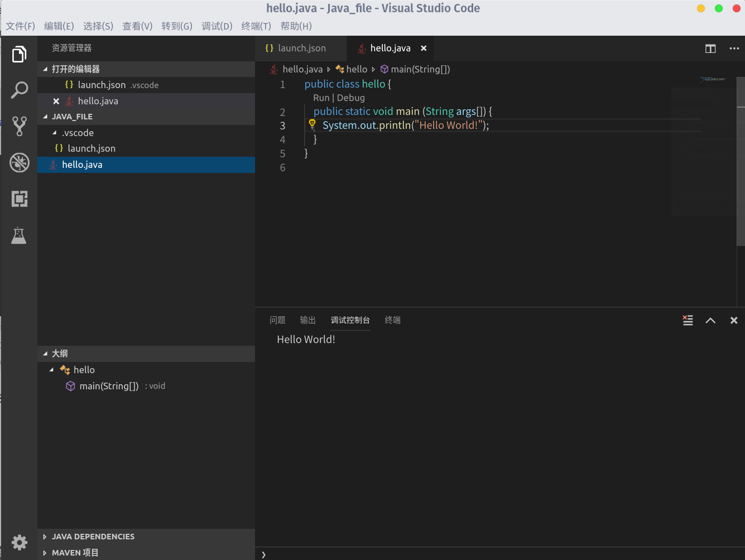Select hello.java in the file tree

146,165
